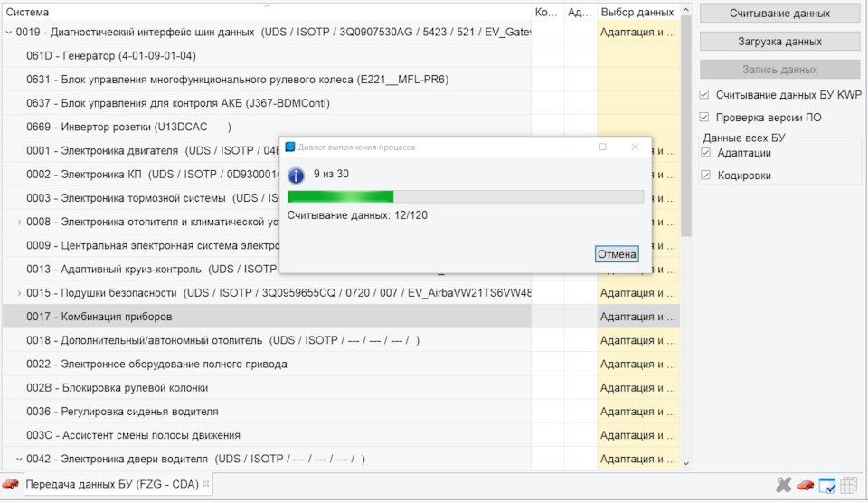Image resolution: width=868 pixels, height=503 pixels.
Task: Click the '9 из 30' progress text
Action: click(x=331, y=174)
